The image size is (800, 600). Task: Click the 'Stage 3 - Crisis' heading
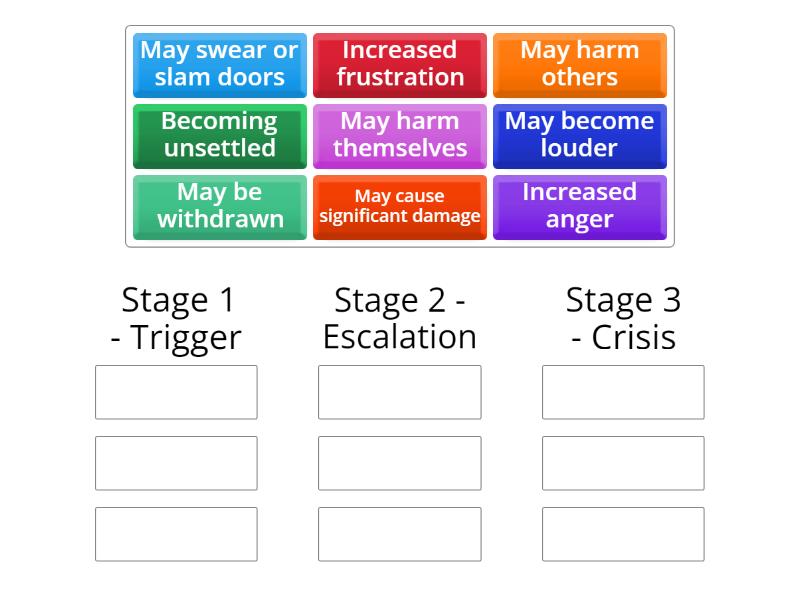(622, 317)
